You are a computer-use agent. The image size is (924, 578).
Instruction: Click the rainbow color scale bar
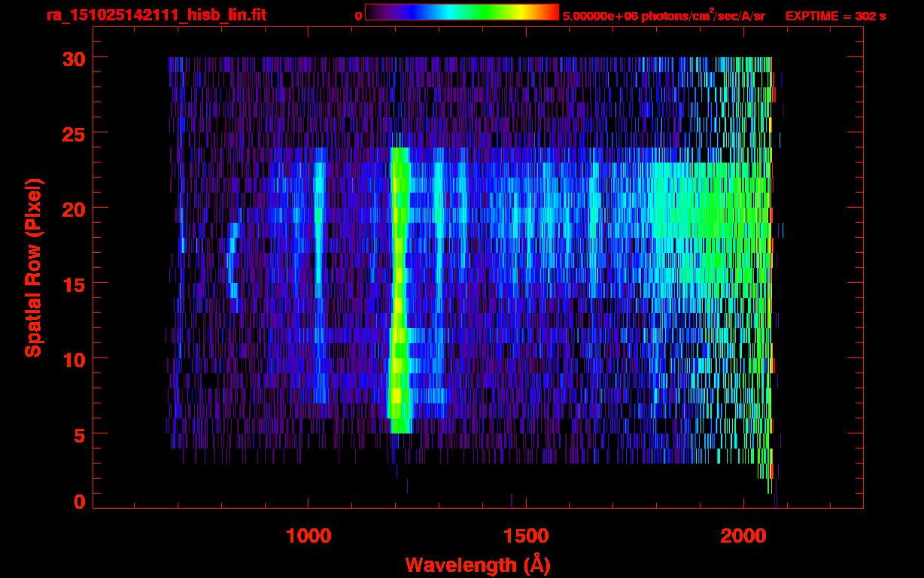pyautogui.click(x=462, y=12)
